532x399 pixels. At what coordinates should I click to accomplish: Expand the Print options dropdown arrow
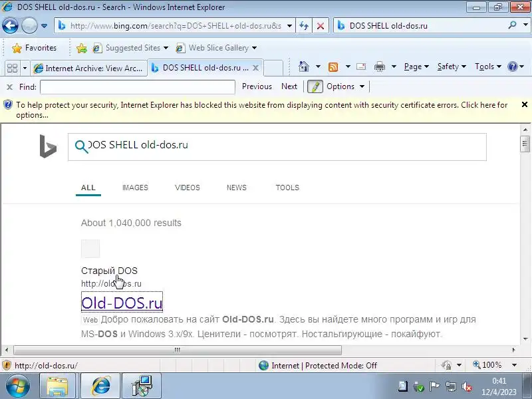tap(394, 66)
